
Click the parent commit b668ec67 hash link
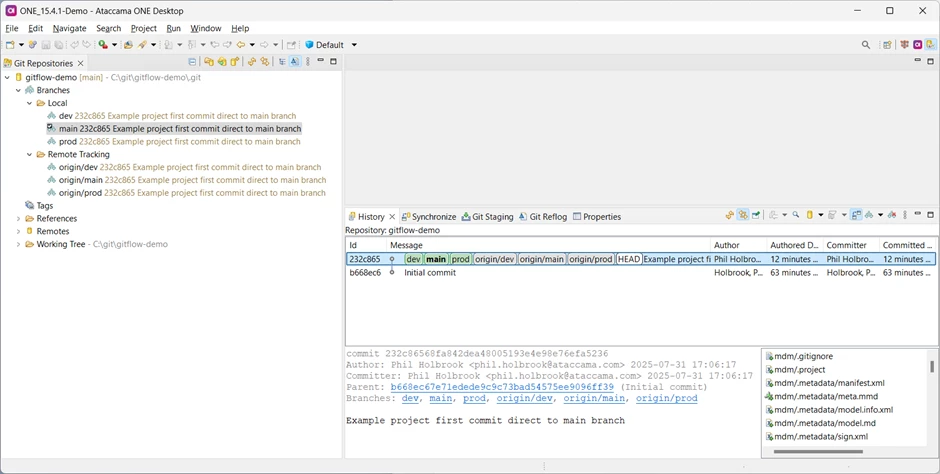[x=502, y=387]
